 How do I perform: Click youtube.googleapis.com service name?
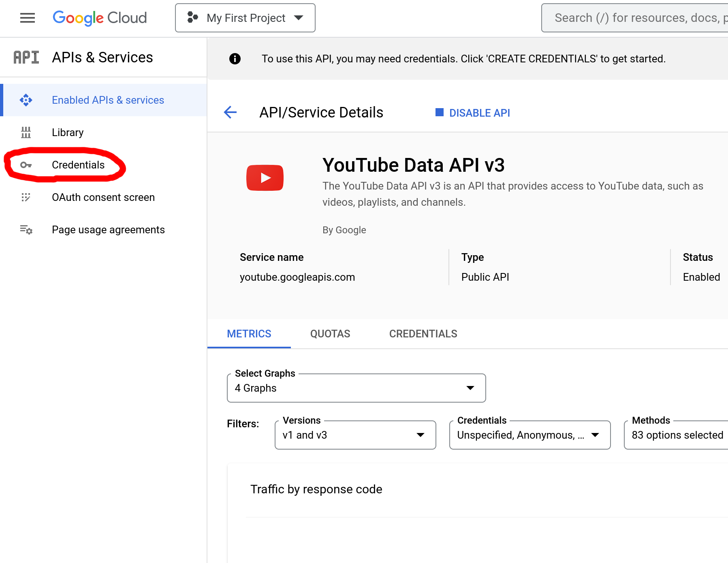[297, 277]
